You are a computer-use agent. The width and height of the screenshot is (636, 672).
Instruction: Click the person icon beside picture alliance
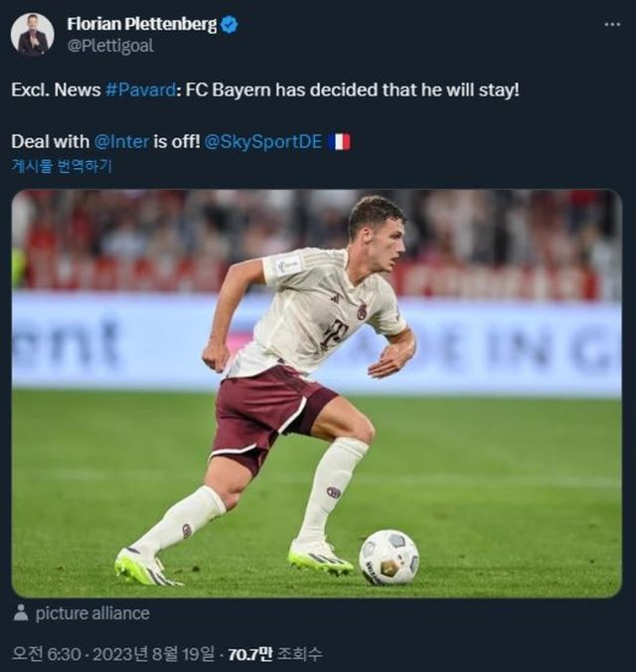point(21,613)
